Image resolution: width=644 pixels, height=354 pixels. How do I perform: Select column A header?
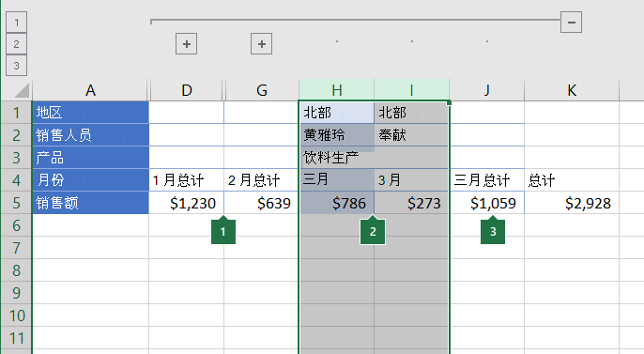(90, 90)
